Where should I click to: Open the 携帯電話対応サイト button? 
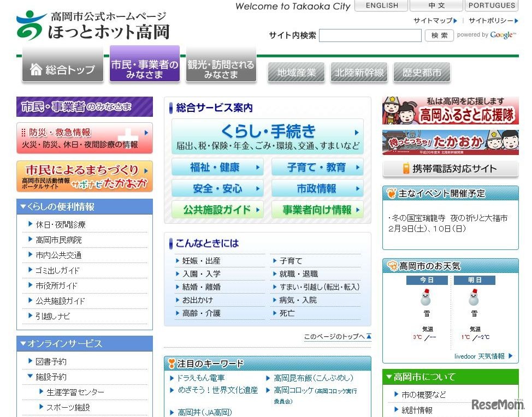(x=450, y=169)
